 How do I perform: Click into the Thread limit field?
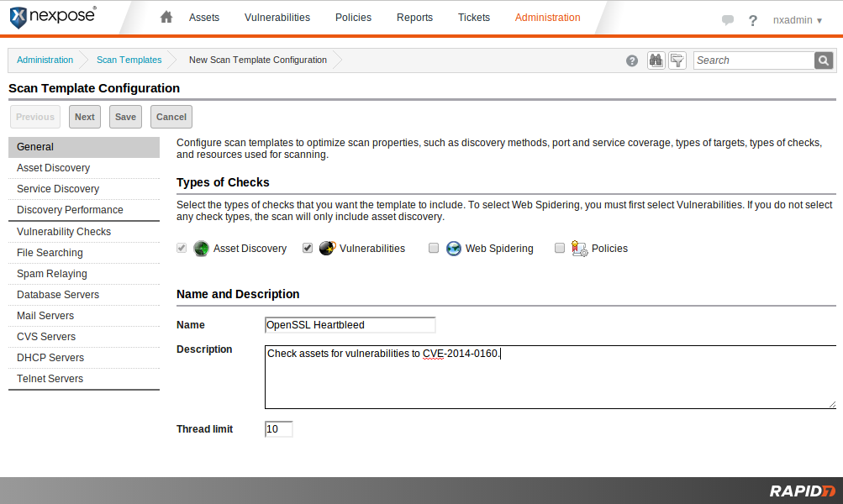pyautogui.click(x=278, y=429)
